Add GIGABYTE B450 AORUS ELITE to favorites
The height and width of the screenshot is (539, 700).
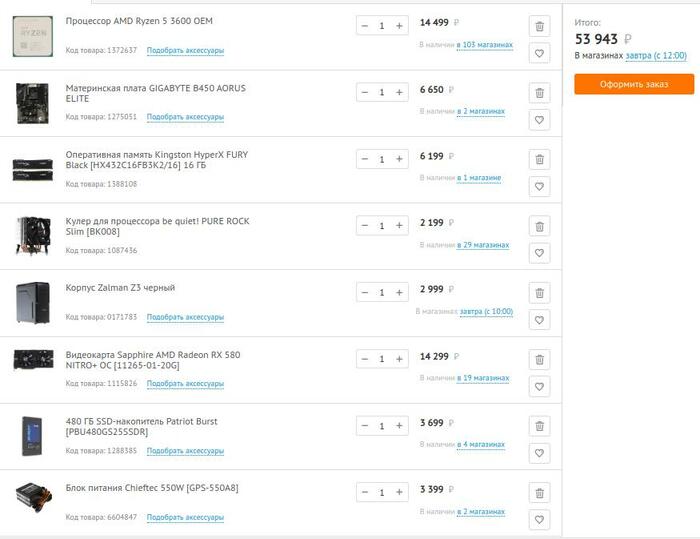point(539,120)
